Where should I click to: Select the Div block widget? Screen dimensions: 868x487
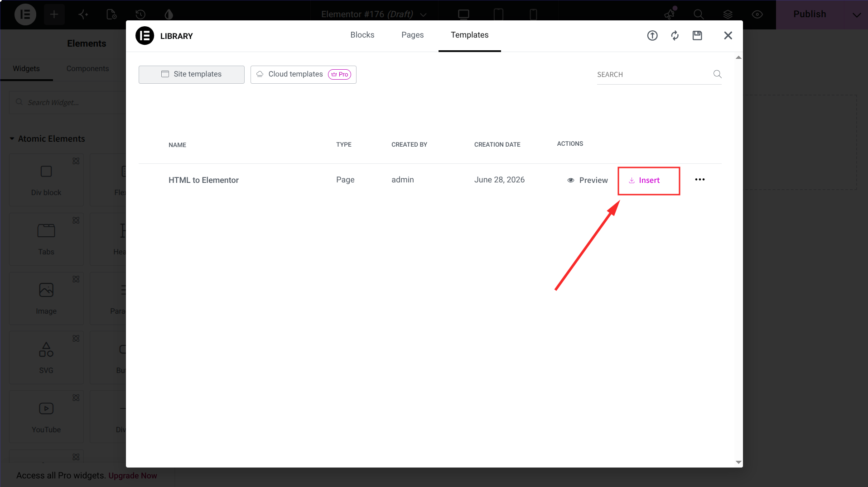(46, 180)
